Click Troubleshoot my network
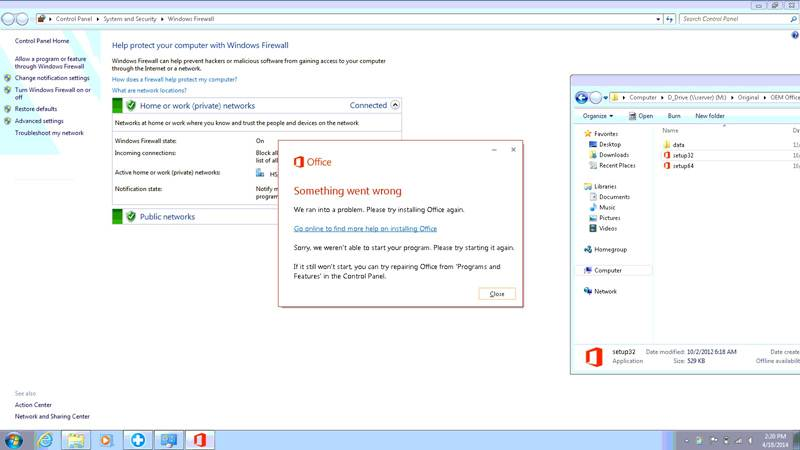The image size is (800, 450). [x=49, y=133]
